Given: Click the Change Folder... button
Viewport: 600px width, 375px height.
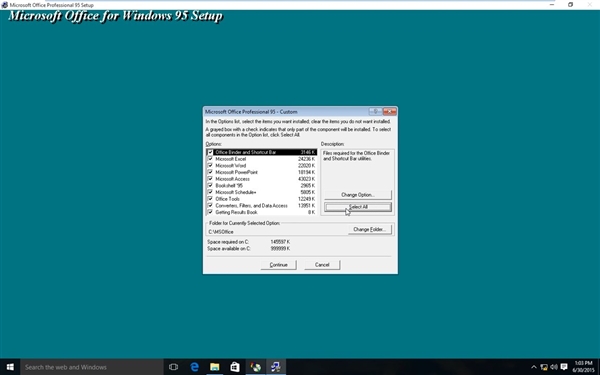Looking at the screenshot, I should [x=370, y=229].
